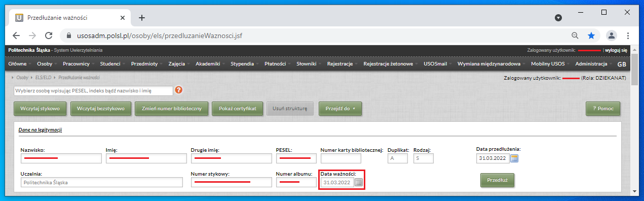
Task: Bookmark this page with star icon
Action: [591, 36]
